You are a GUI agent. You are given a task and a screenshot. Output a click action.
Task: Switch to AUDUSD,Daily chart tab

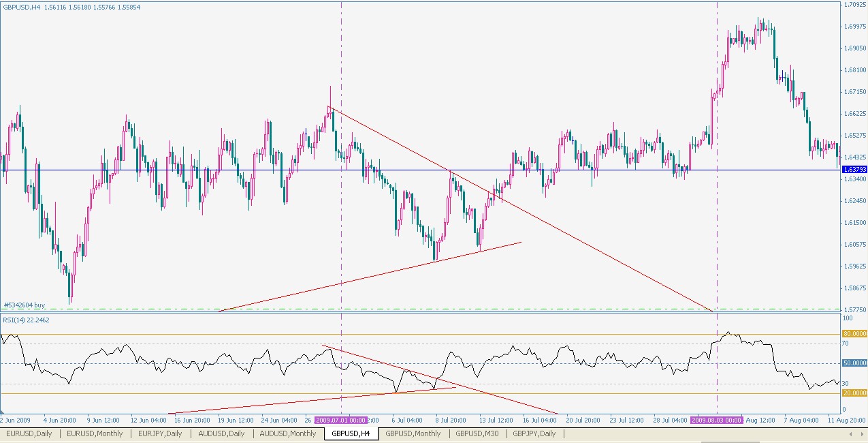click(223, 433)
